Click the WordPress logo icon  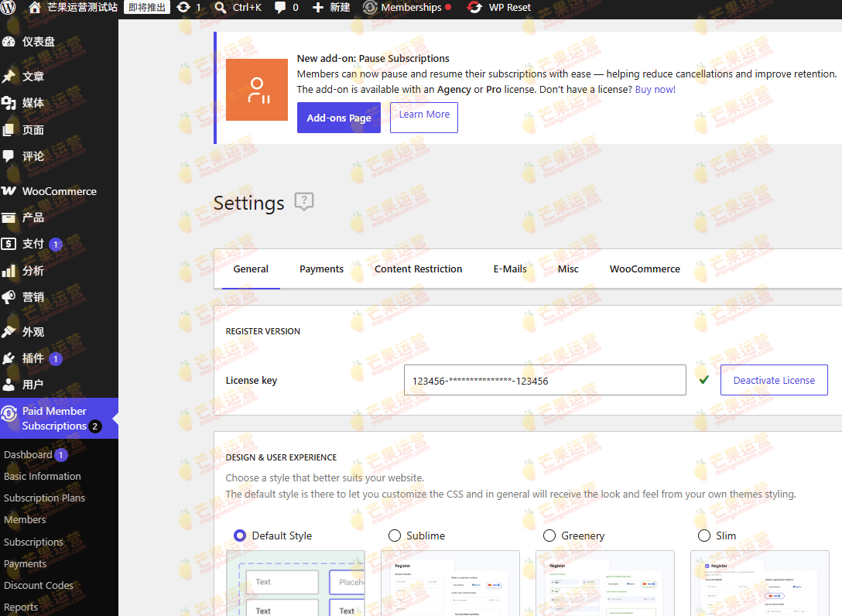[x=9, y=7]
